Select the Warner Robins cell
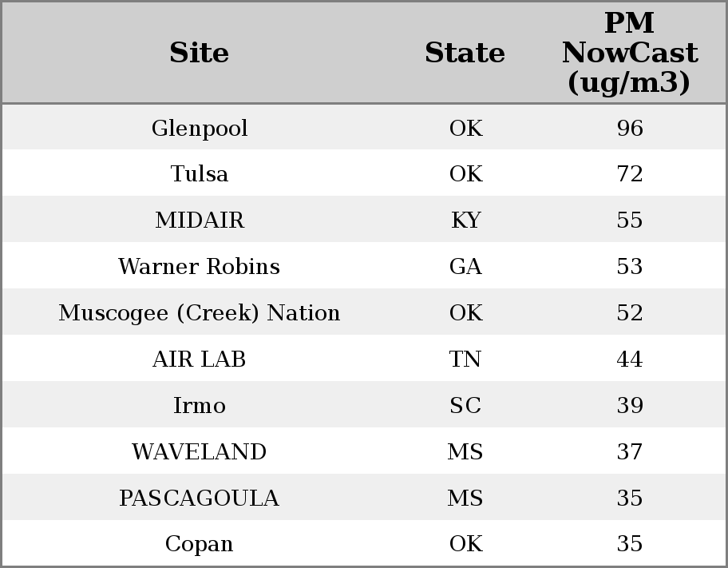Viewport: 728px width, 568px height. (x=200, y=267)
